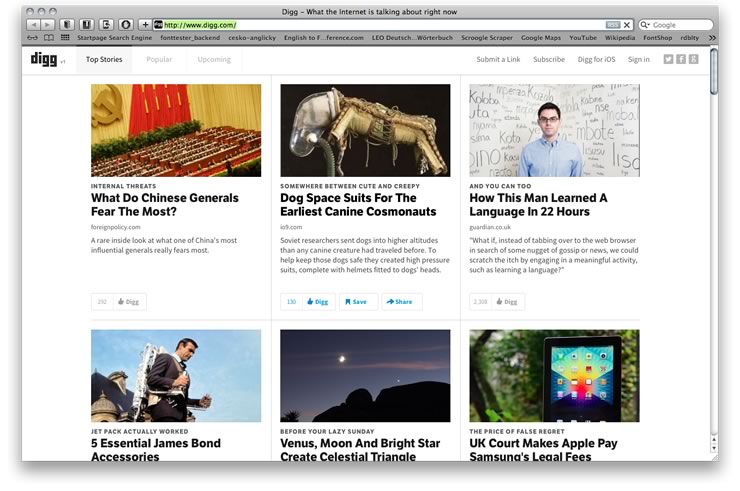Share the Dog Space Suits story
This screenshot has height=491, width=740.
pyautogui.click(x=400, y=301)
